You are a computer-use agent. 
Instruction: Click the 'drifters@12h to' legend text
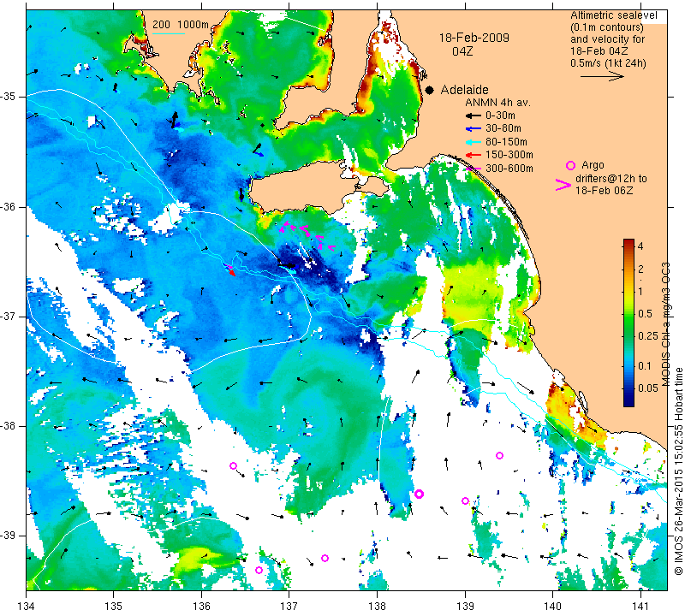pyautogui.click(x=611, y=179)
